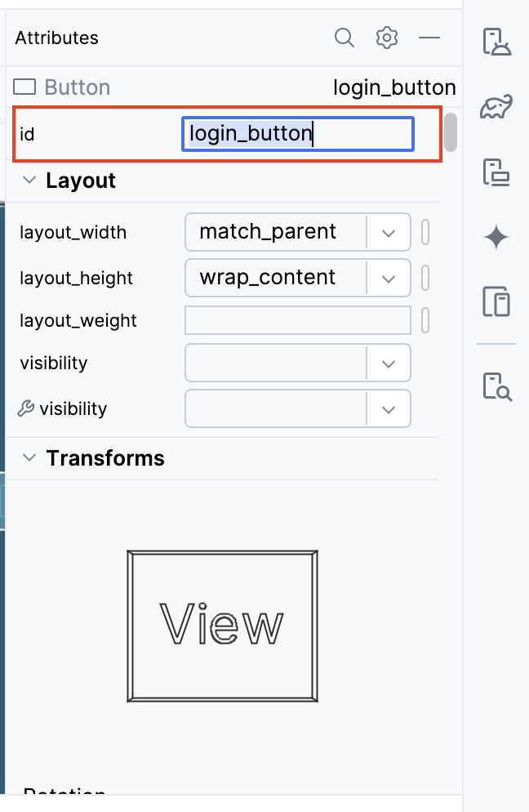This screenshot has height=812, width=529.
Task: Open the layout_width match_parent dropdown arrow
Action: coord(389,233)
